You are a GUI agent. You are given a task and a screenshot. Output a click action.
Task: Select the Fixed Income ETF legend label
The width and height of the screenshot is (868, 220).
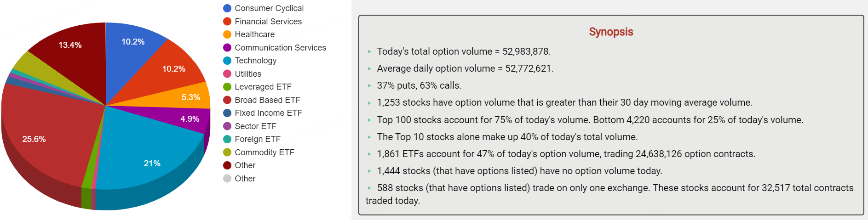pyautogui.click(x=268, y=113)
